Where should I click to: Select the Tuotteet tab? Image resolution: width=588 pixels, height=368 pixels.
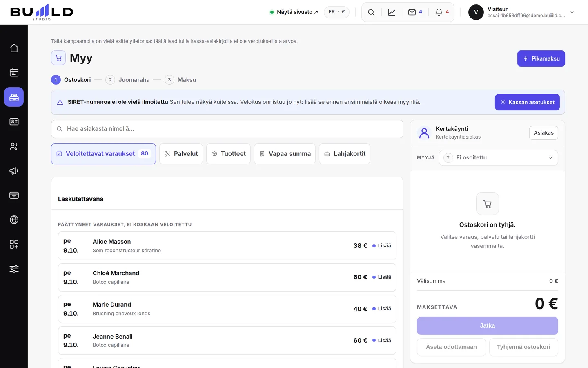point(228,154)
